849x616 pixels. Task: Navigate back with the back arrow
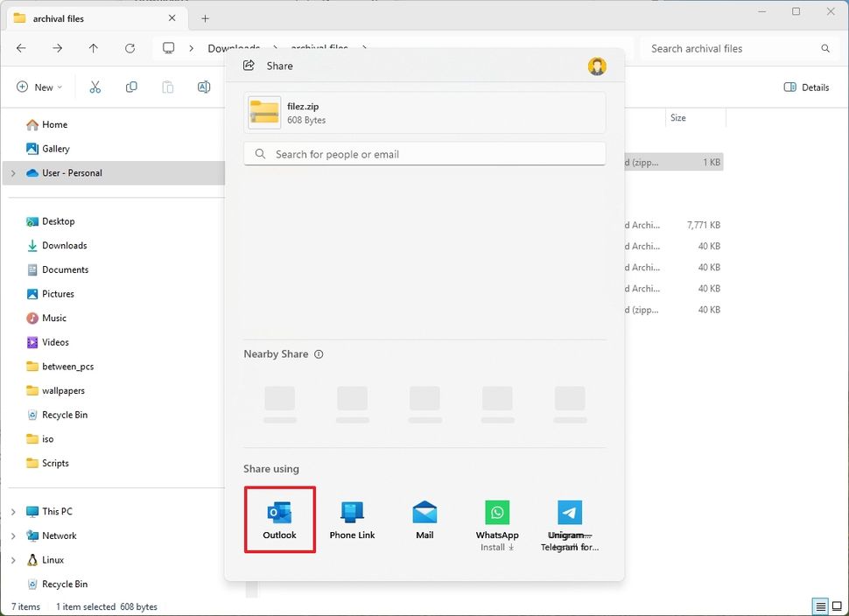[x=21, y=49]
